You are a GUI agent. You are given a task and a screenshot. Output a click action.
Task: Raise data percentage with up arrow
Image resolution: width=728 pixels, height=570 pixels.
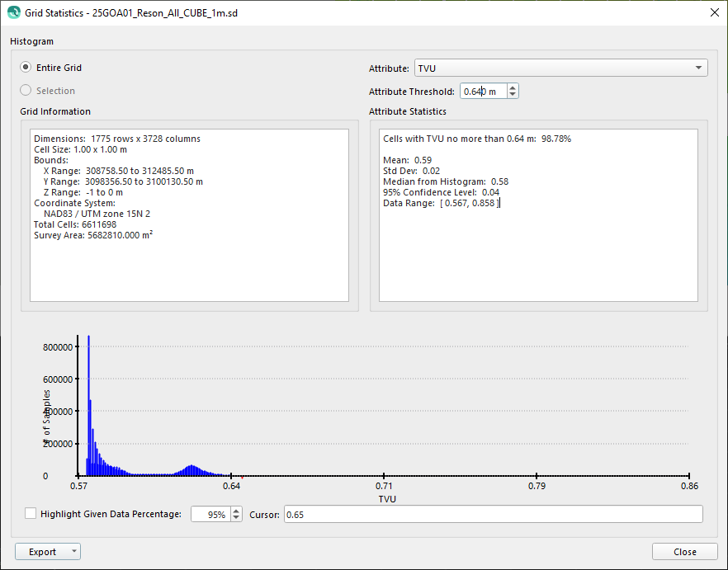236,511
